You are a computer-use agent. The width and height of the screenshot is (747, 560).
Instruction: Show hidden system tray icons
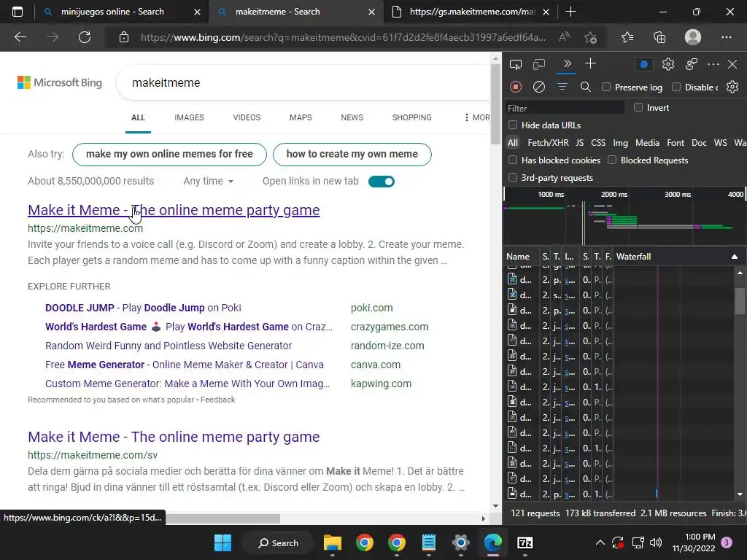600,542
